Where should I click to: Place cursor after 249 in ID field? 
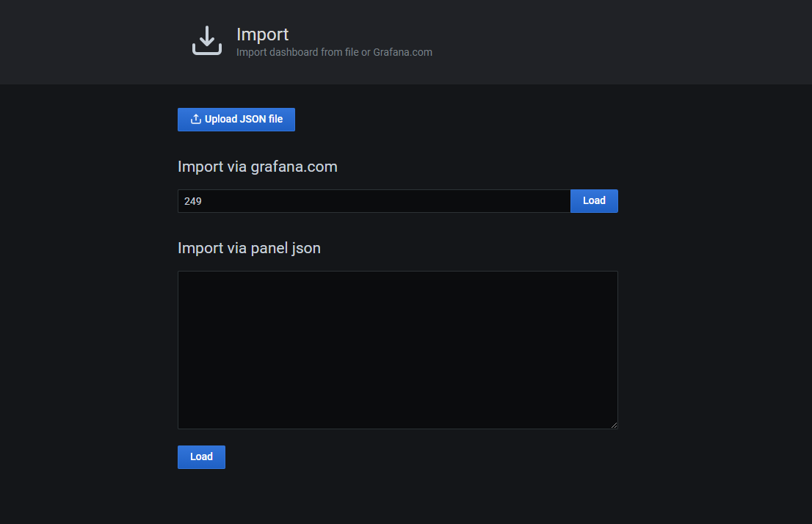tap(203, 201)
